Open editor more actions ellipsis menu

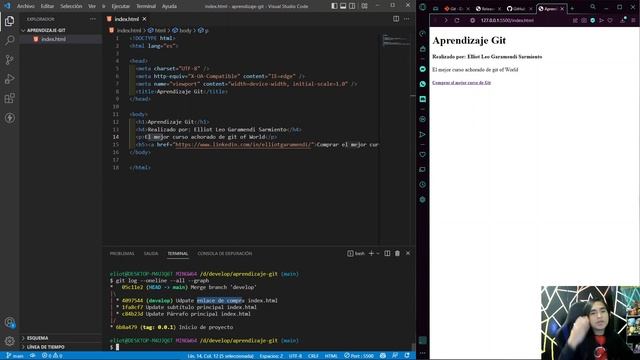[x=407, y=19]
